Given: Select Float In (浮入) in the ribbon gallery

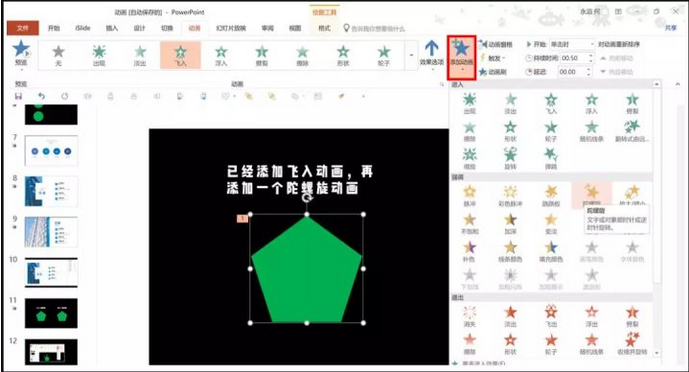Looking at the screenshot, I should [221, 55].
